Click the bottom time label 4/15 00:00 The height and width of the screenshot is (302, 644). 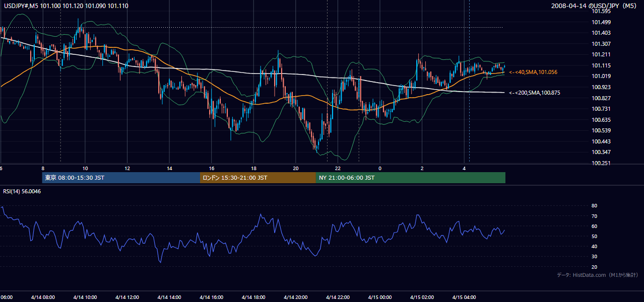click(x=380, y=297)
